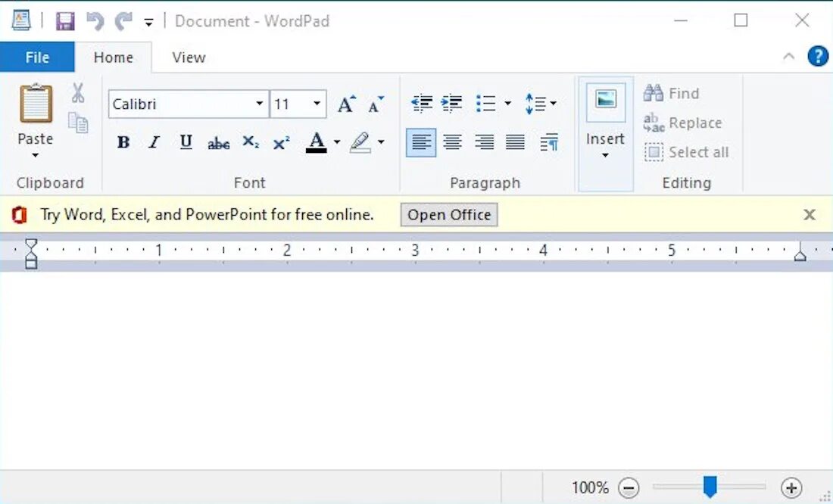Click the right indent marker on ruler
The height and width of the screenshot is (504, 833).
point(800,254)
